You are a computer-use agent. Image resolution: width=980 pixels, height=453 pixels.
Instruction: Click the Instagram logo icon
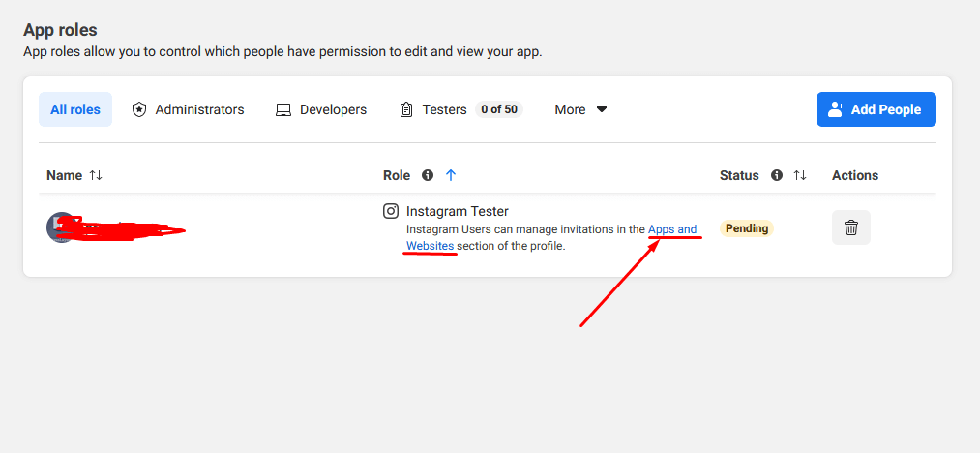[391, 211]
